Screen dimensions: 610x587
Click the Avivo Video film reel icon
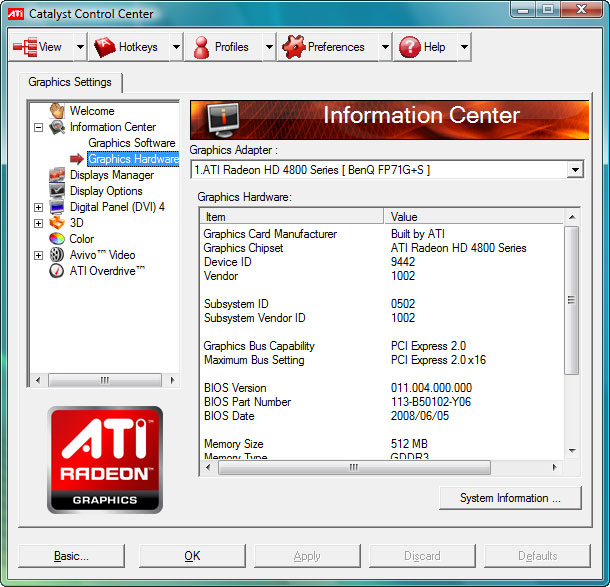point(57,255)
